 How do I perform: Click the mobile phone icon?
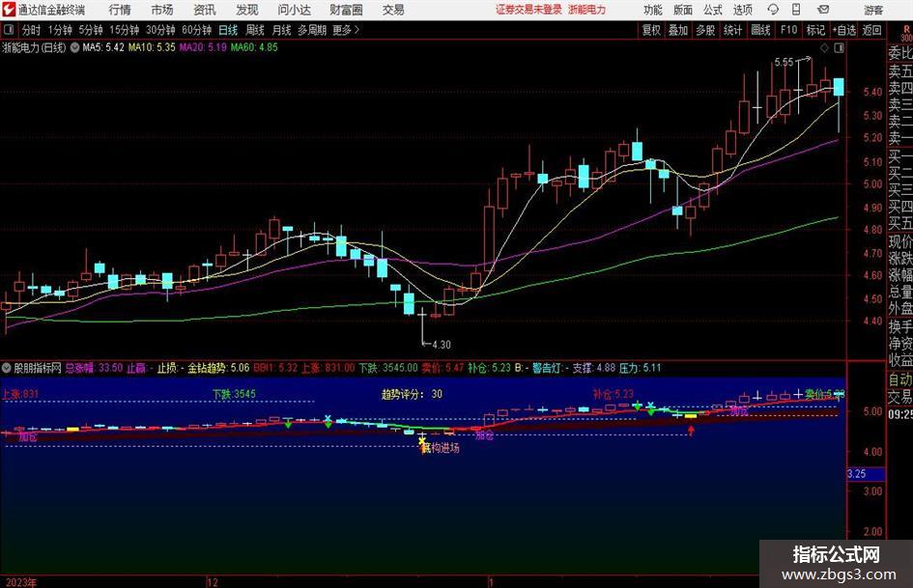[x=796, y=10]
